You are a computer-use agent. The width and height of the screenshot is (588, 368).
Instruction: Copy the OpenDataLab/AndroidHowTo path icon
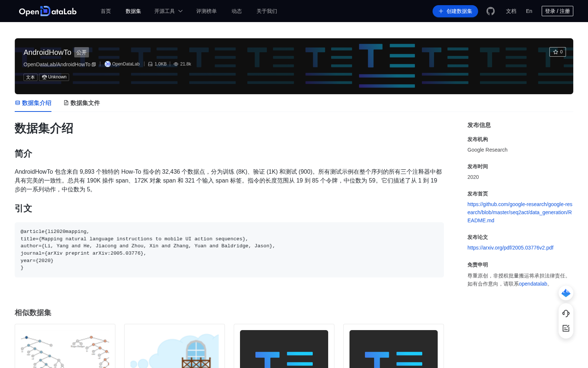coord(94,64)
